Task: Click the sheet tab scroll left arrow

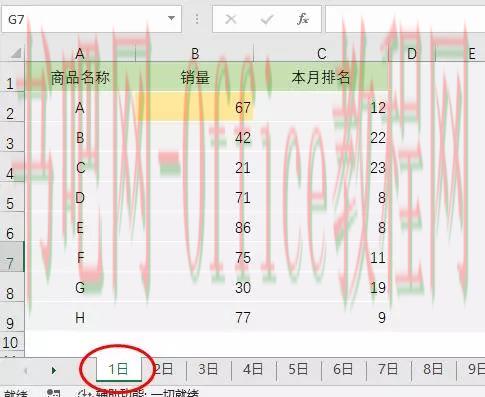Action: click(26, 370)
